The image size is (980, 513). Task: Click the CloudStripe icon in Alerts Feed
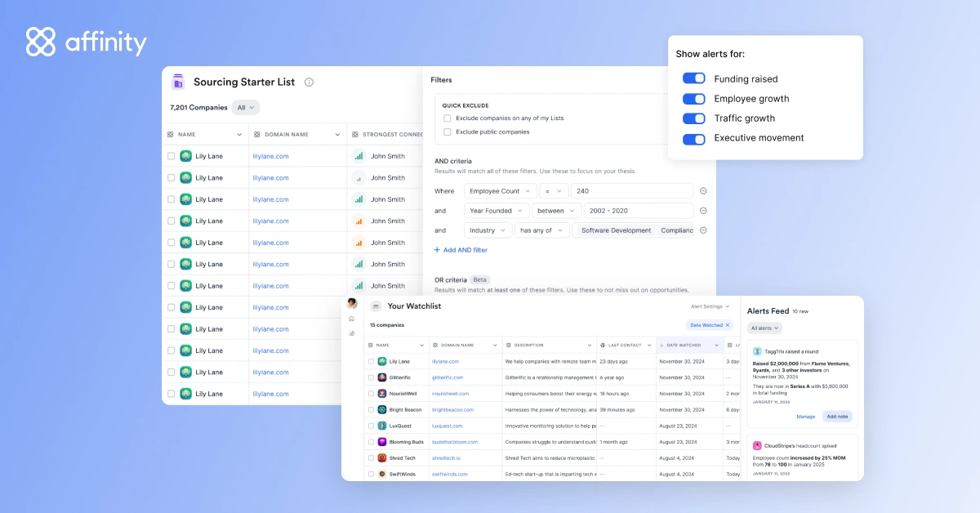757,446
